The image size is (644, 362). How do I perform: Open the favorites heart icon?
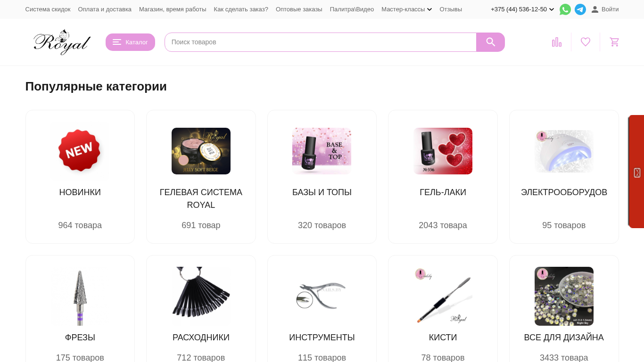586,42
